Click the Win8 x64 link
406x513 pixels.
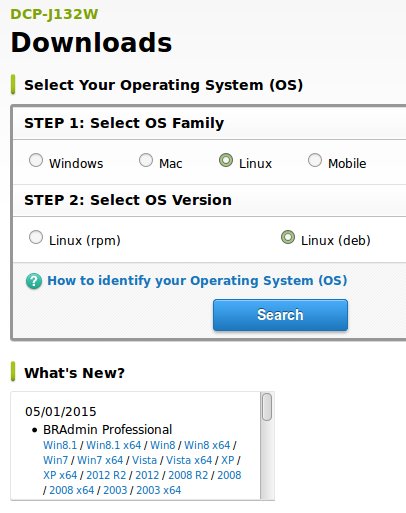(x=207, y=445)
